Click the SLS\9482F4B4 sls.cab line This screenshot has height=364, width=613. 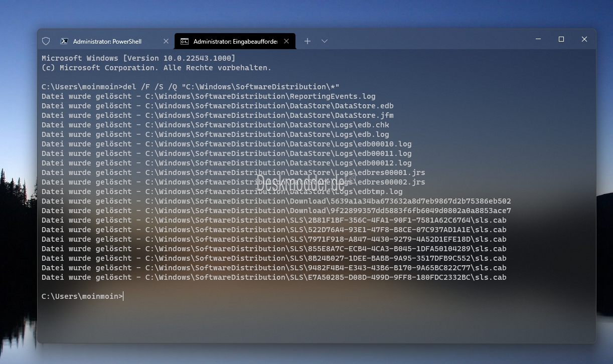coord(274,268)
